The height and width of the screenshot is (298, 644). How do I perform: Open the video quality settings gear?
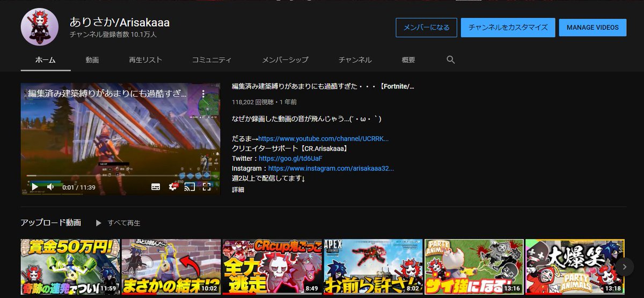[173, 187]
